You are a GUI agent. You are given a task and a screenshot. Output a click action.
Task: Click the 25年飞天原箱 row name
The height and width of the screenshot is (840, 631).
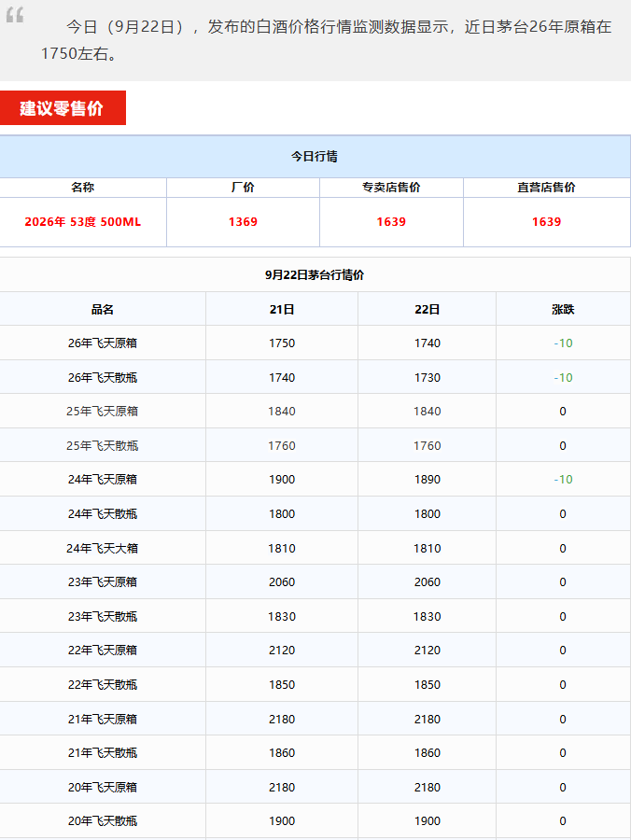(103, 412)
